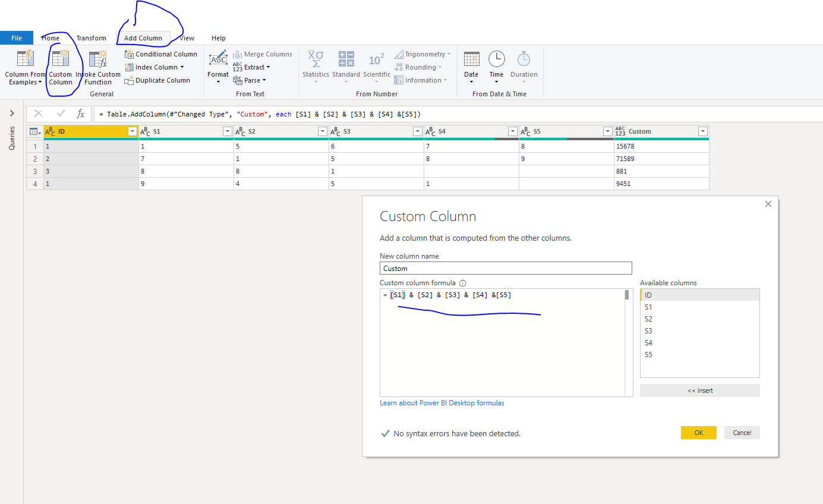
Task: Click the Scientific operations icon
Action: (x=377, y=59)
